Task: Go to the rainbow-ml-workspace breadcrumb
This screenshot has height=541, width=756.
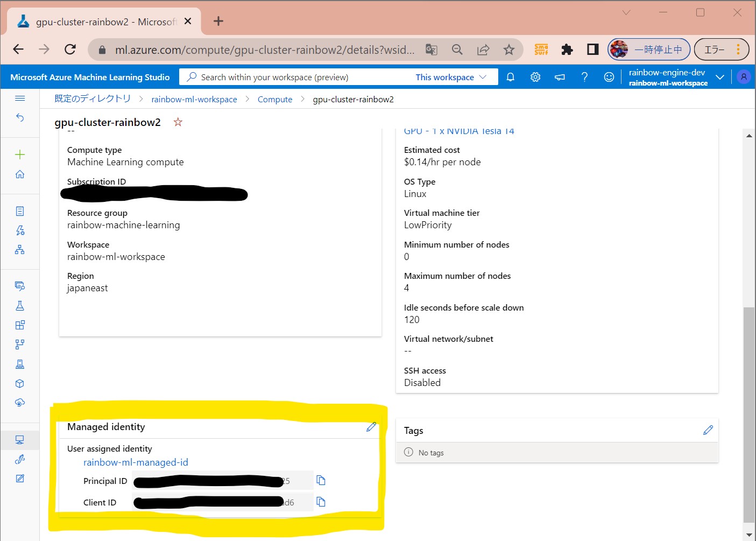Action: 194,99
